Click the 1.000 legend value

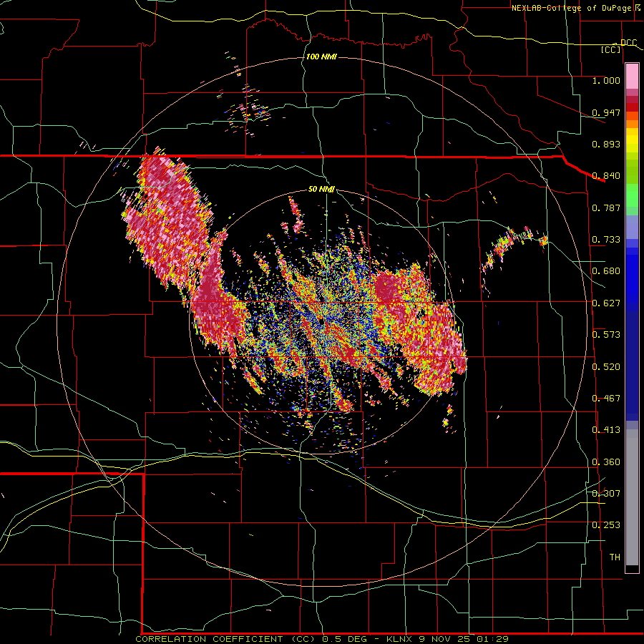coord(606,80)
